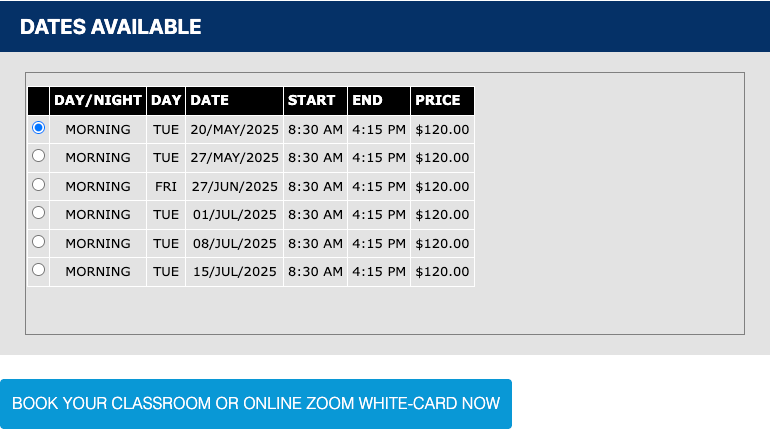This screenshot has height=448, width=771.
Task: Choose the 15/JUL/2025 radio button
Action: click(x=39, y=270)
